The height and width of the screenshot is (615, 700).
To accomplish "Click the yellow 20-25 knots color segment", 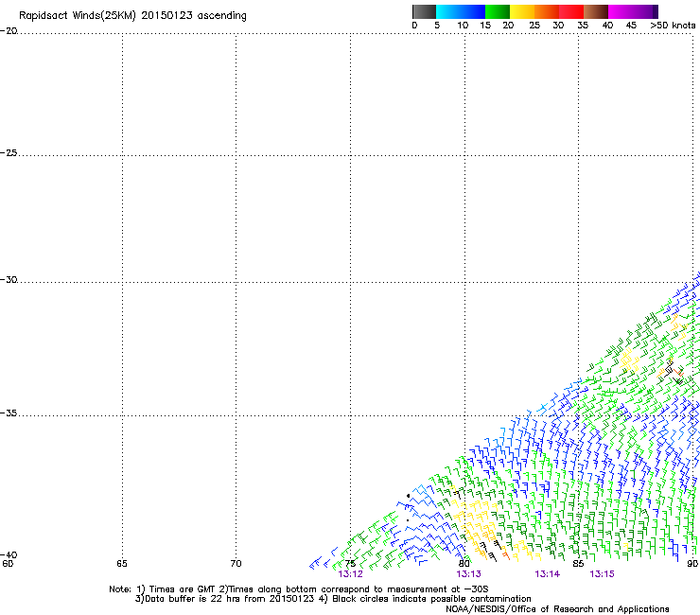I will tap(522, 11).
